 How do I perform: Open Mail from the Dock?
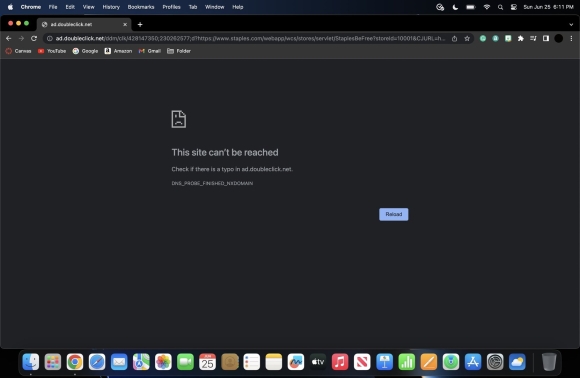(x=119, y=362)
